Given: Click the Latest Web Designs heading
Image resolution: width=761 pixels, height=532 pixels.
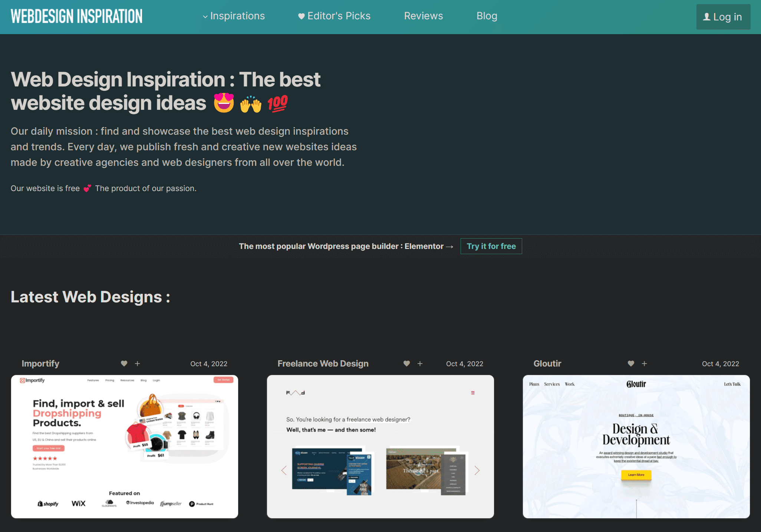Looking at the screenshot, I should tap(90, 297).
